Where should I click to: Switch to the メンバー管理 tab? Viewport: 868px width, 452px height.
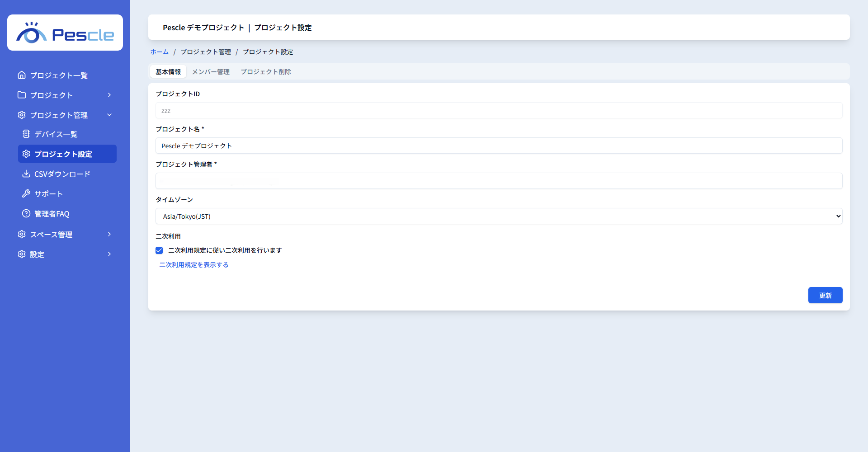click(x=211, y=71)
